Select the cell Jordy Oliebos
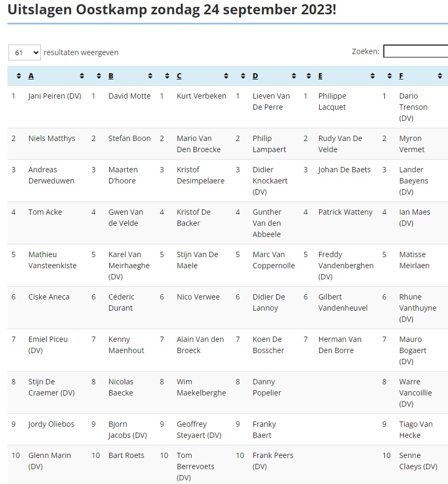This screenshot has height=484, width=448. (51, 424)
